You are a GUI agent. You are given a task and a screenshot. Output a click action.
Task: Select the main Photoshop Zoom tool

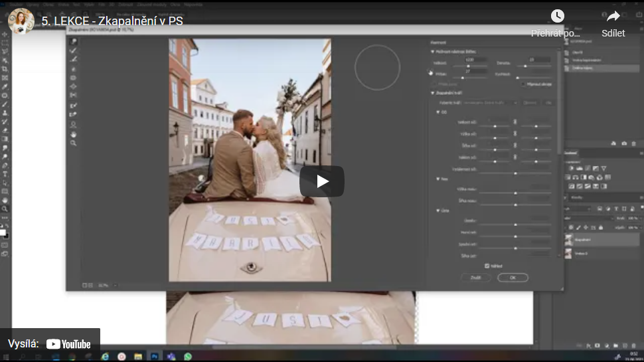click(5, 209)
